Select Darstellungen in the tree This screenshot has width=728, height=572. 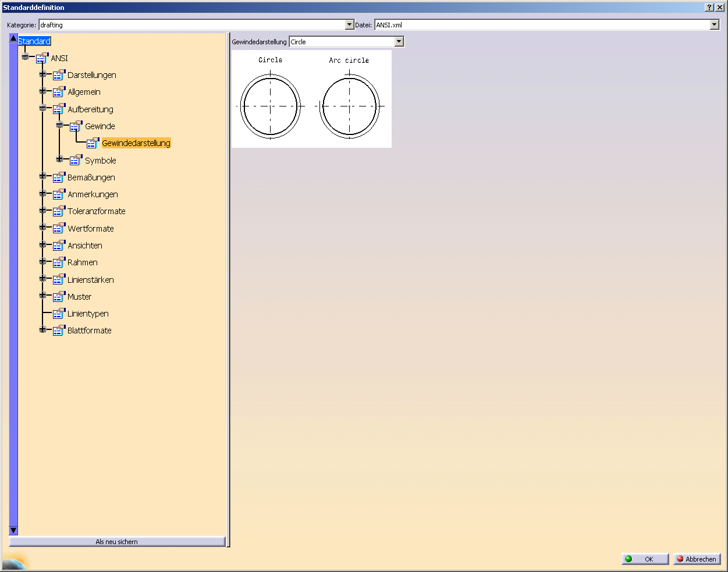tap(92, 75)
